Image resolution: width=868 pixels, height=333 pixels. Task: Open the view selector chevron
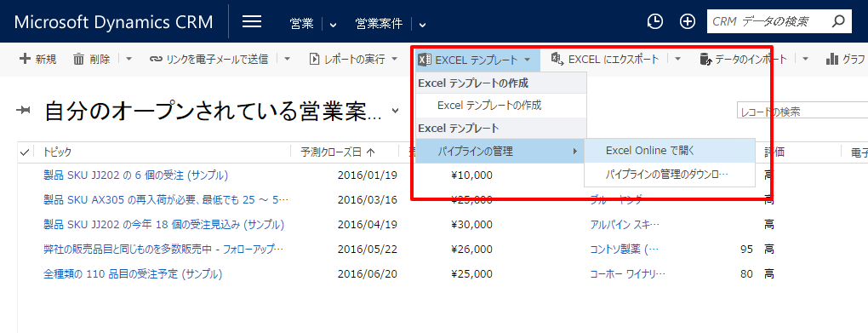point(395,110)
